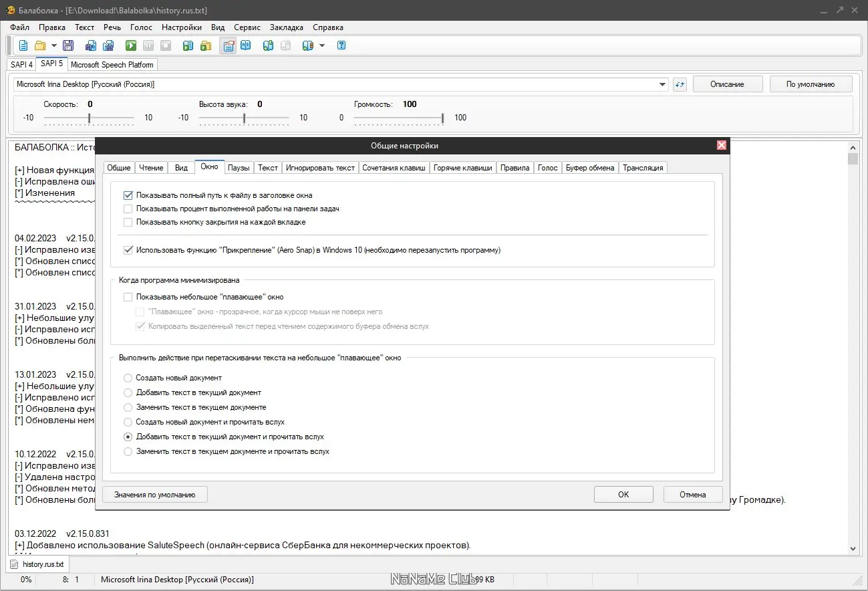Click the Save audio file toolbar icon

[x=91, y=45]
